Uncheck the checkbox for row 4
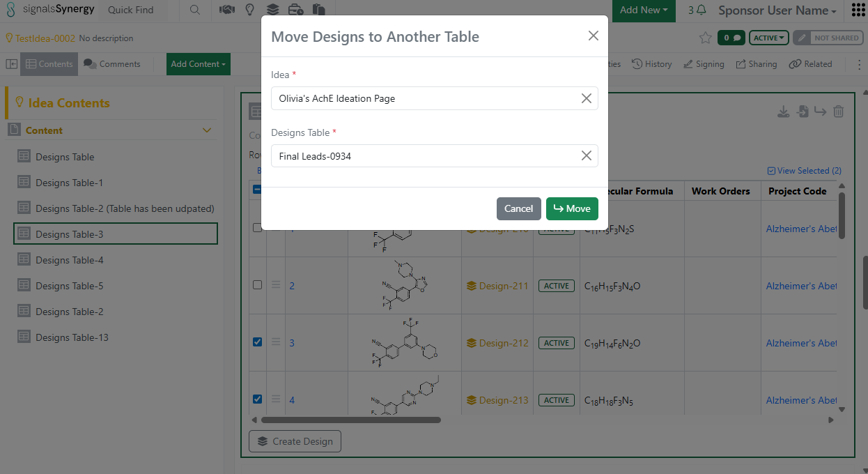Viewport: 868px width, 474px height. 257,399
